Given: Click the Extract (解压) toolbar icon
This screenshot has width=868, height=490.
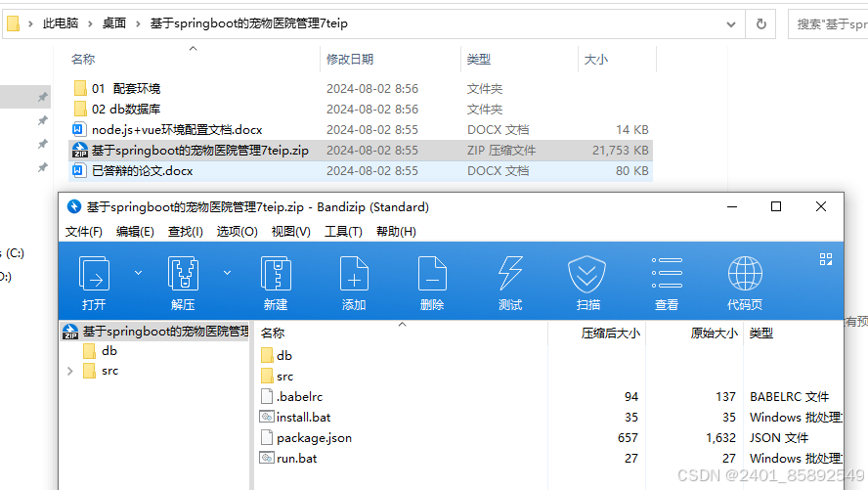Looking at the screenshot, I should tap(183, 274).
